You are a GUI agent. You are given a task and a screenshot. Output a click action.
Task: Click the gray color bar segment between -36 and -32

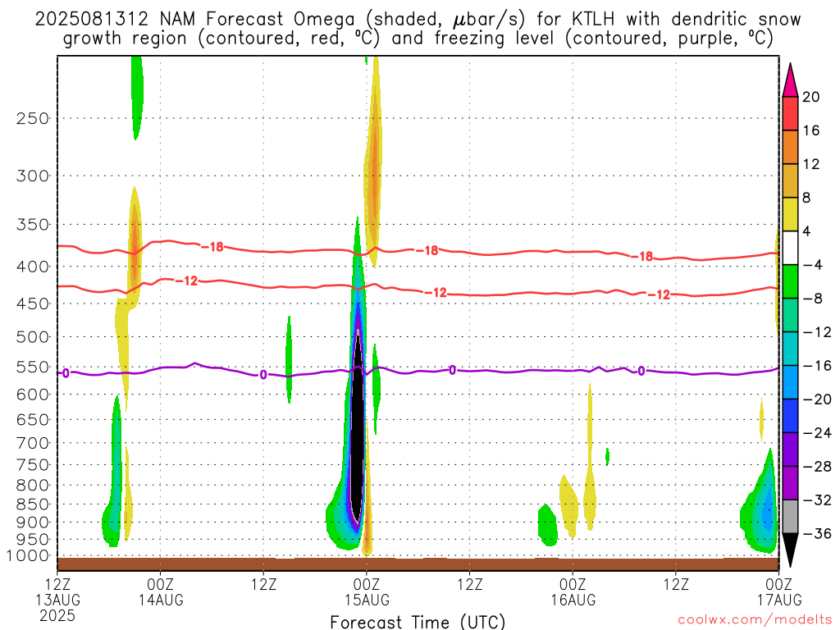point(790,517)
